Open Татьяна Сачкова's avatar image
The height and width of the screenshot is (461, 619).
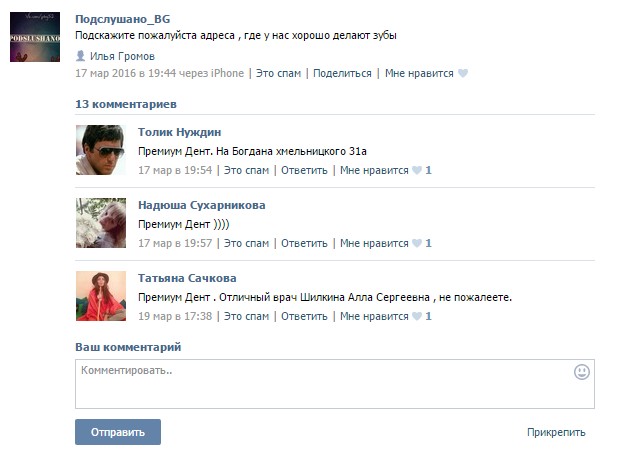pyautogui.click(x=101, y=296)
